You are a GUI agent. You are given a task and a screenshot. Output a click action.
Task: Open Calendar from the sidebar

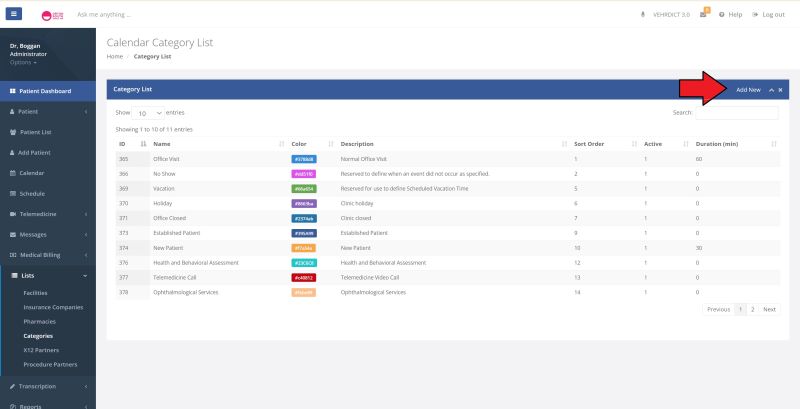32,173
